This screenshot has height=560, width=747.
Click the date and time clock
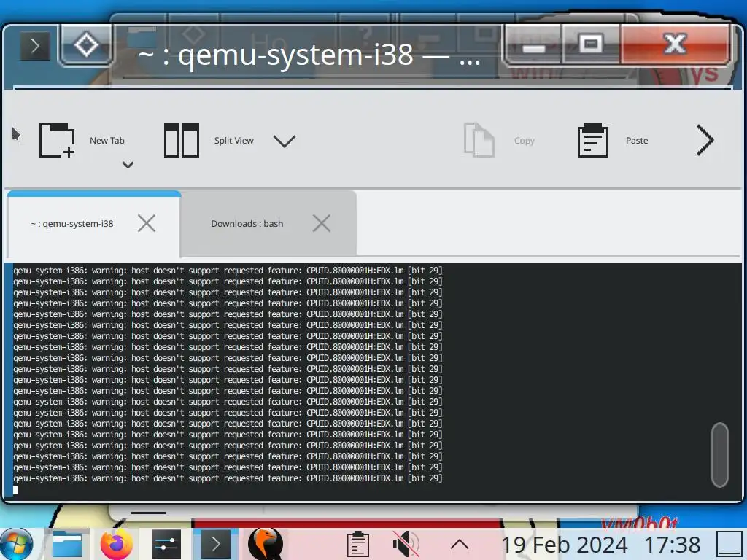click(601, 544)
